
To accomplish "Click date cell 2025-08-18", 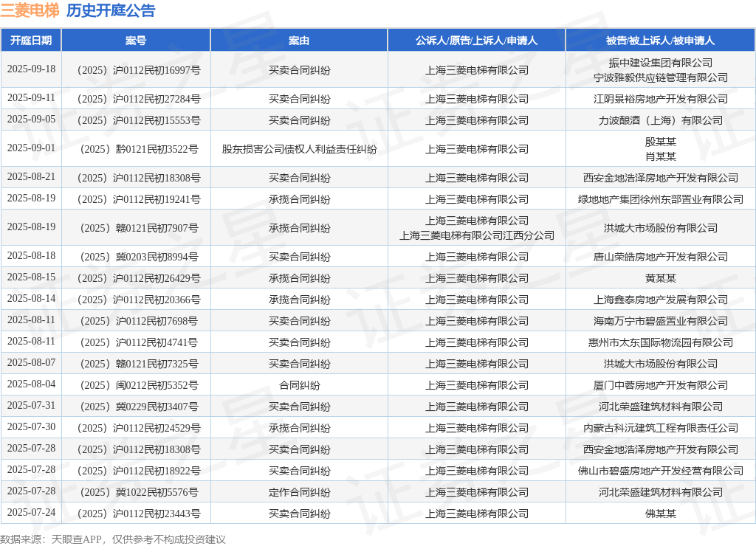I will (x=31, y=256).
